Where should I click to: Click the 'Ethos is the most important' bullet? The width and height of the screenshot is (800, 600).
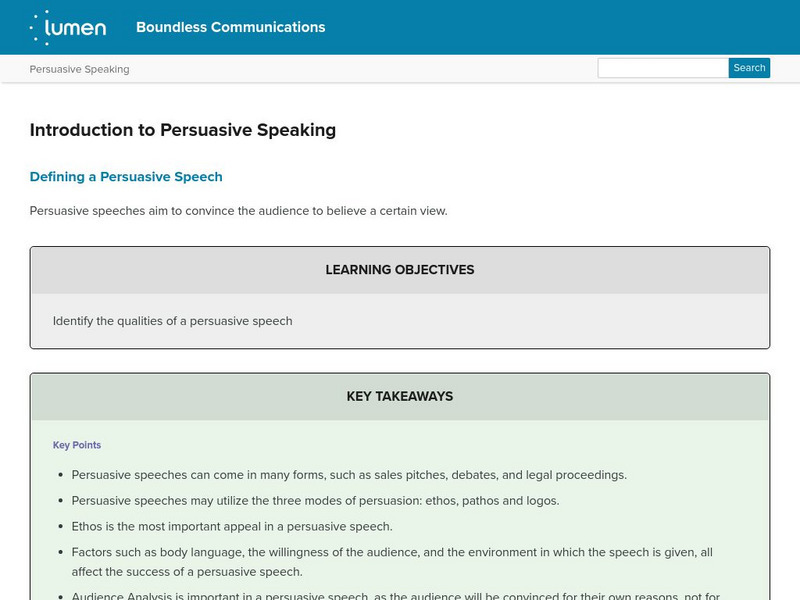[x=232, y=526]
